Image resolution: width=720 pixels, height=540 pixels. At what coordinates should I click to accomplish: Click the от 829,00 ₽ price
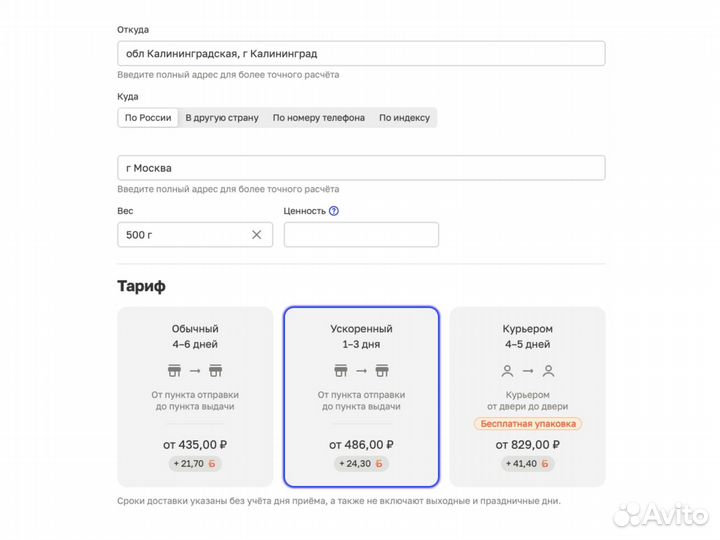tap(527, 444)
